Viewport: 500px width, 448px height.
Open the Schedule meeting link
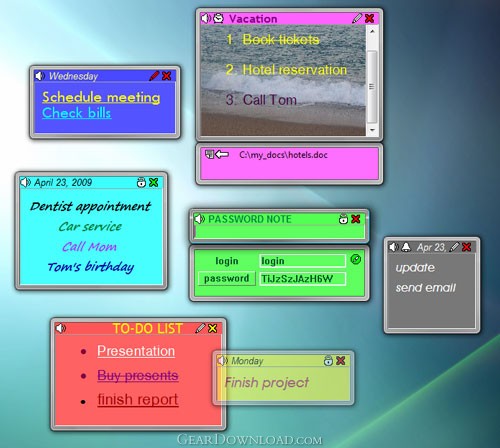(x=101, y=97)
